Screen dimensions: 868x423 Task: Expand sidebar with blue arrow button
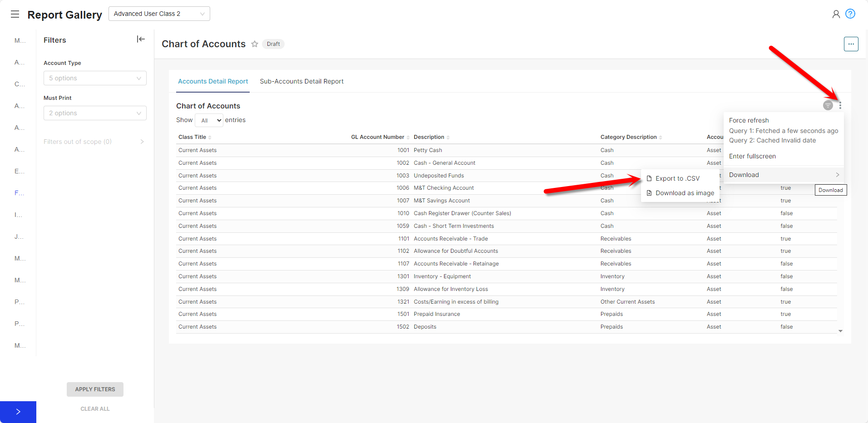pyautogui.click(x=18, y=412)
